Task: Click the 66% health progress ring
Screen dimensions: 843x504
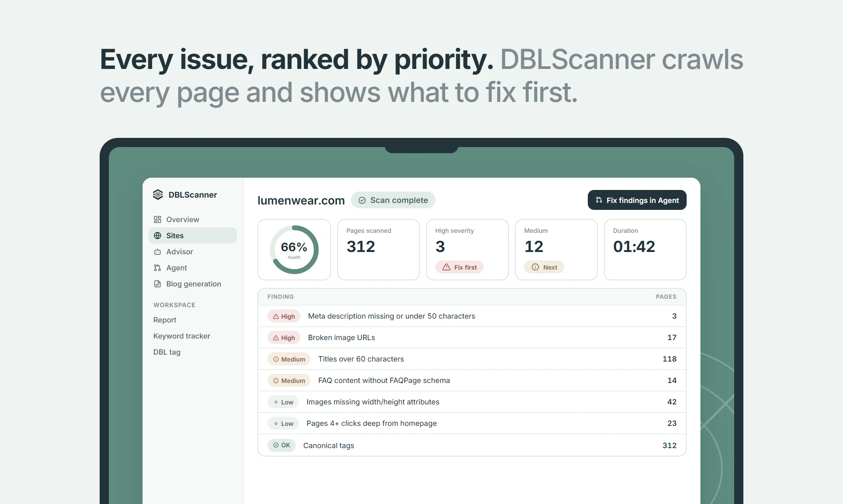Action: (294, 250)
